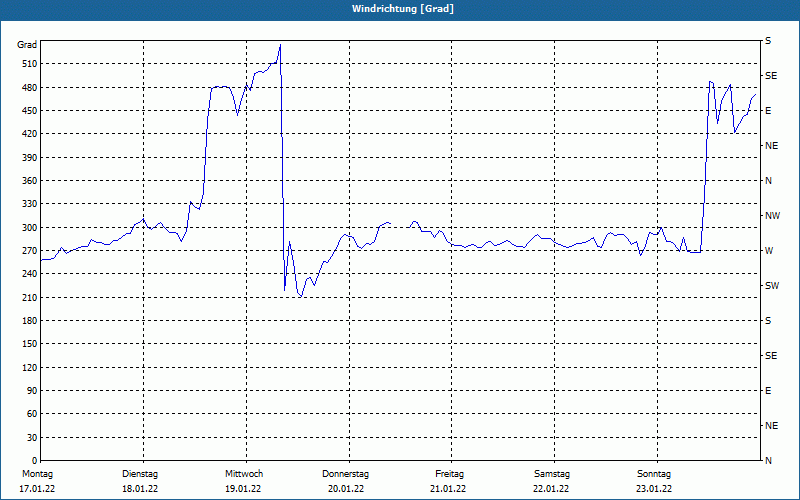Viewport: 800px width, 500px height.
Task: Choose the Mittwoch 19.01.22 date label
Action: 243,481
